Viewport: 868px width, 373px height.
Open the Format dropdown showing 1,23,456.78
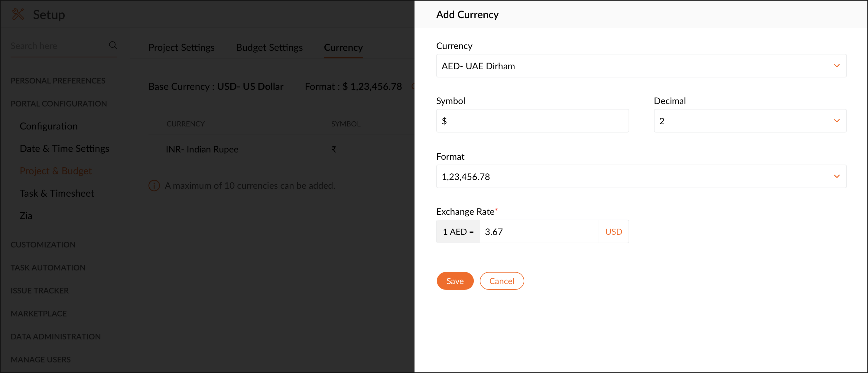(641, 176)
